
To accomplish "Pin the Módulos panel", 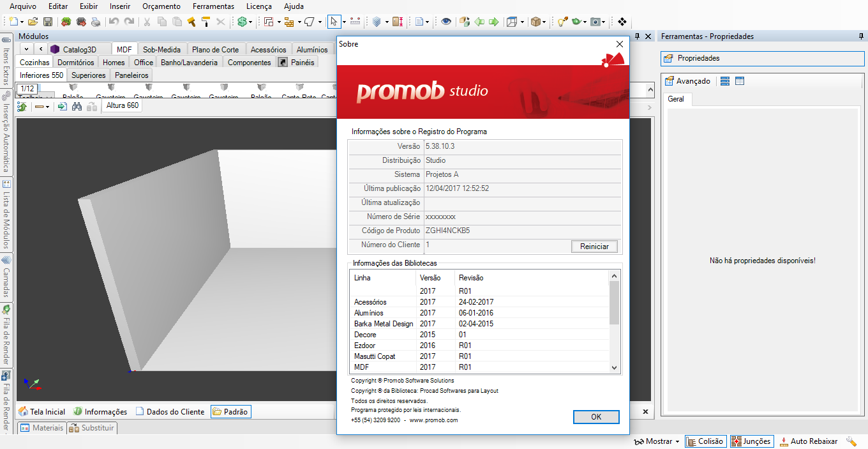I will 637,36.
